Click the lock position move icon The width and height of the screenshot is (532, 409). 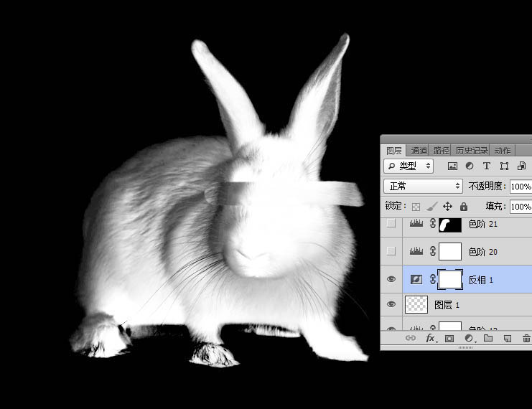[447, 207]
